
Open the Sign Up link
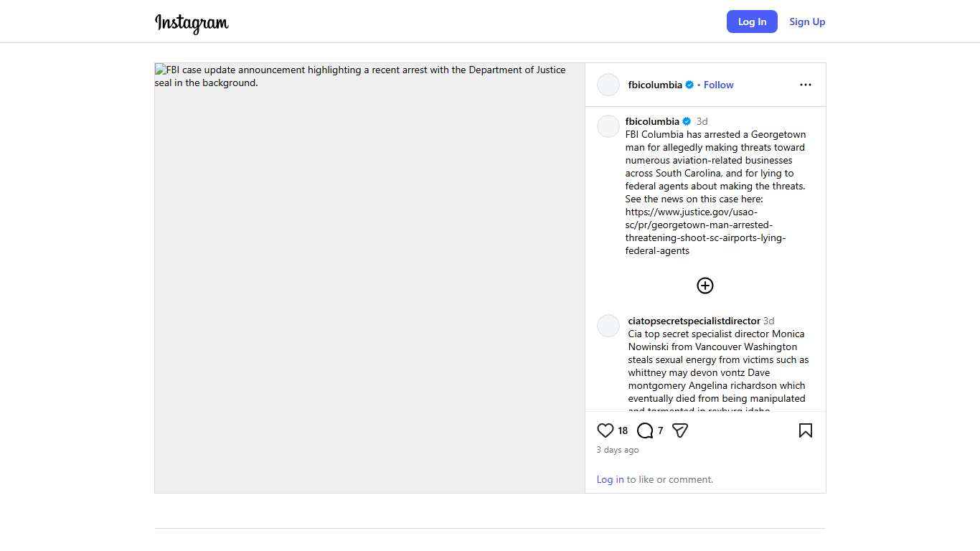click(x=807, y=22)
